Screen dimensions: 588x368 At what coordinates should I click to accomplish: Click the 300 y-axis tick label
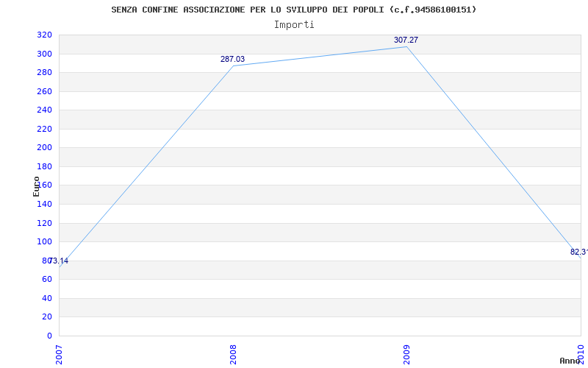[x=44, y=54]
